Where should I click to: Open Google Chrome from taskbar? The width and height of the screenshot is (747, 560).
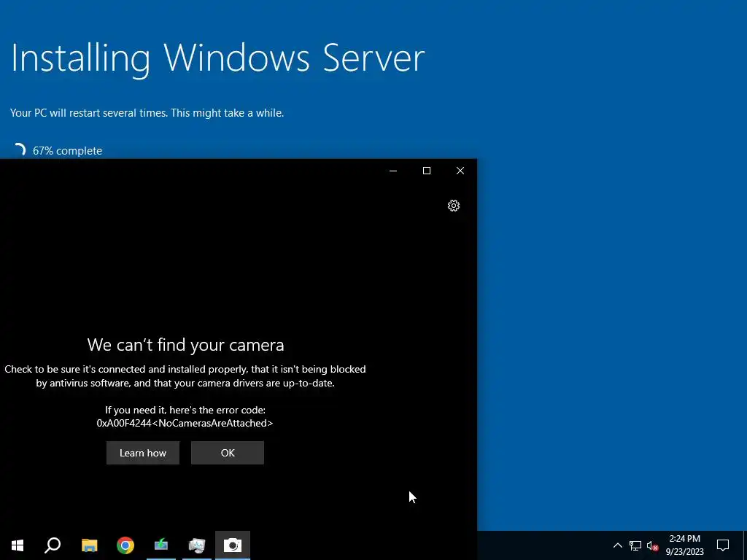[x=125, y=545]
